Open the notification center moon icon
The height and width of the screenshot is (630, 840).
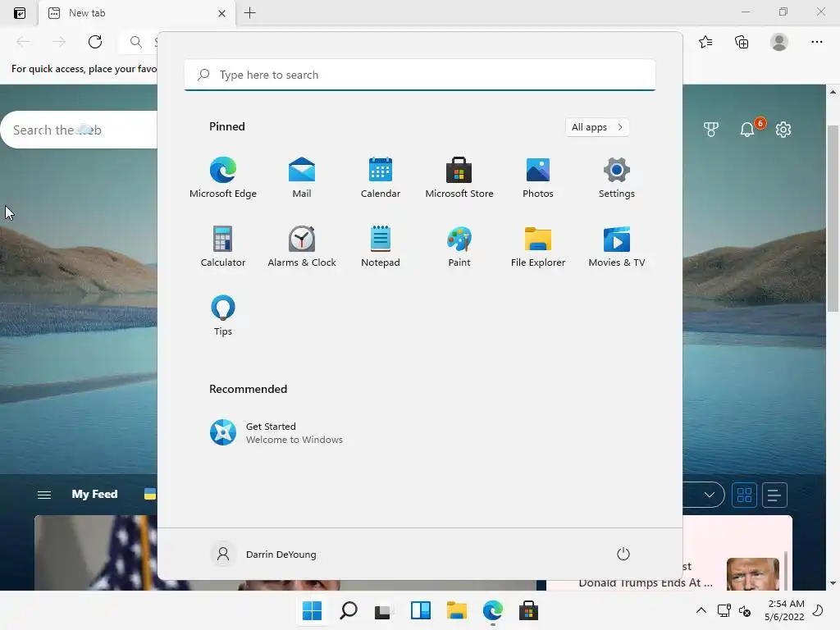click(818, 610)
